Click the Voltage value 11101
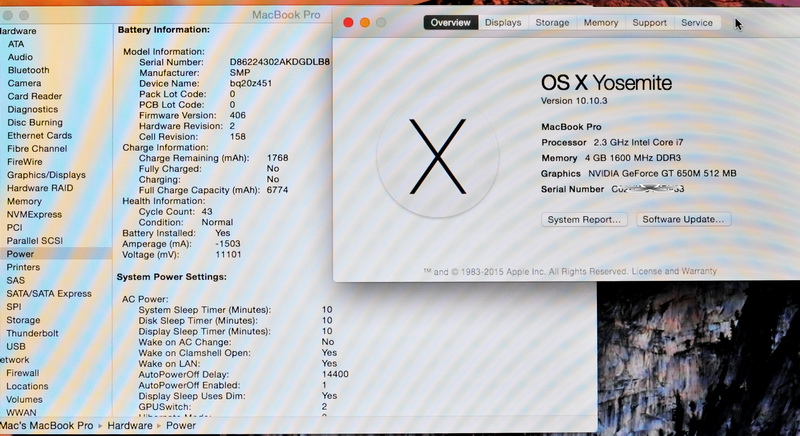Image resolution: width=800 pixels, height=436 pixels. (228, 254)
